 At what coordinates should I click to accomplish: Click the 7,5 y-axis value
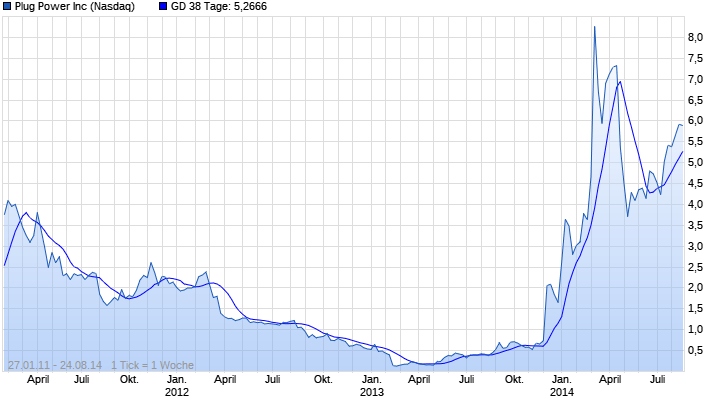(x=695, y=58)
